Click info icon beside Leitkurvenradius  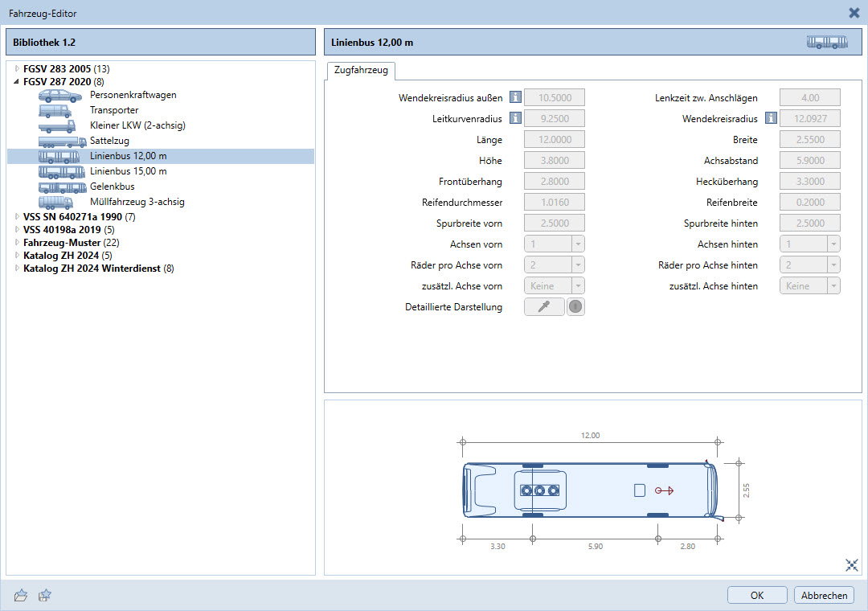(x=515, y=119)
